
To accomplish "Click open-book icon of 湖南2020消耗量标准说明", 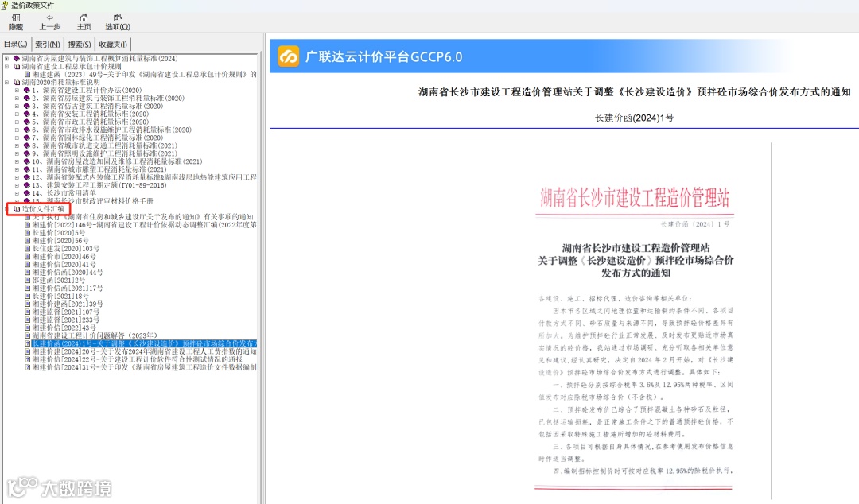I will [17, 82].
